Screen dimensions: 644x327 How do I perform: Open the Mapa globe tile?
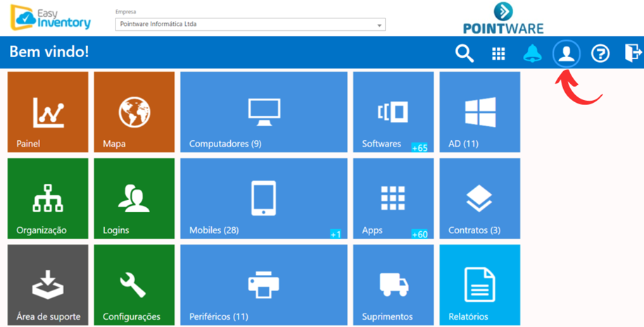click(134, 113)
